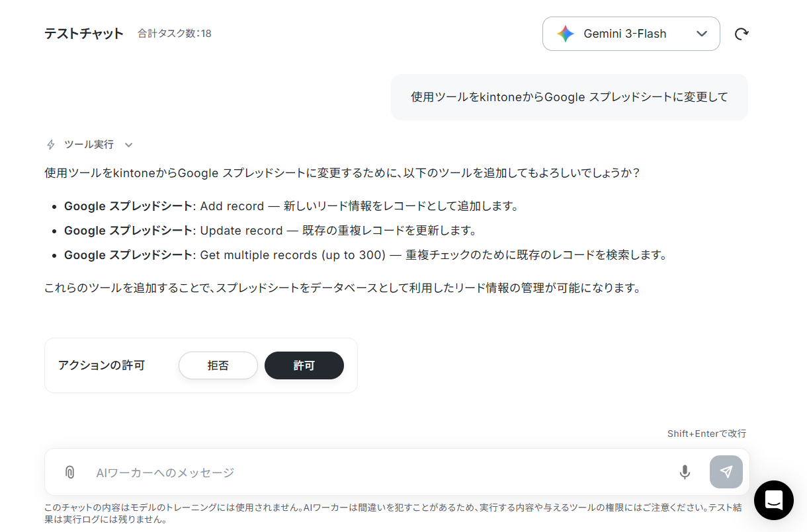Screen dimensions: 807x532
Task: Open the chat support bubble icon
Action: (x=773, y=500)
